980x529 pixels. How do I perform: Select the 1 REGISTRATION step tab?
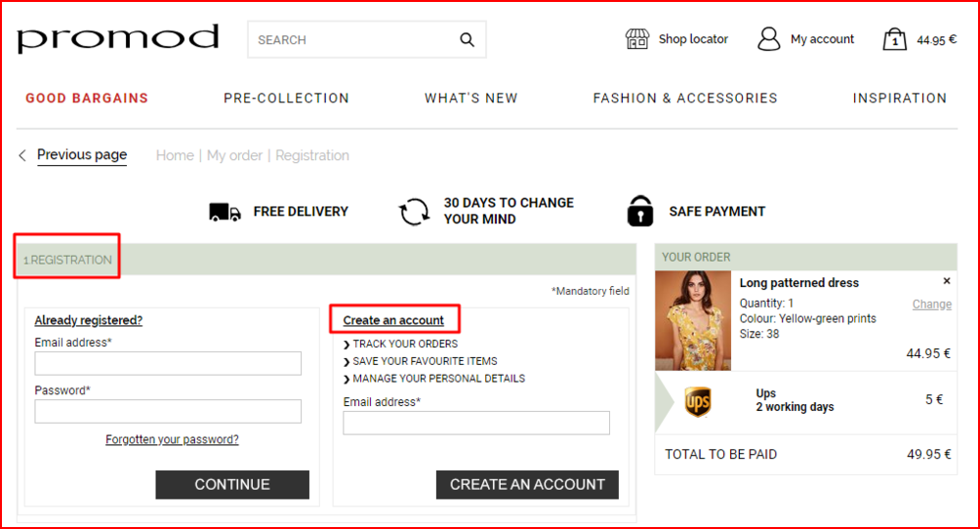click(x=67, y=260)
